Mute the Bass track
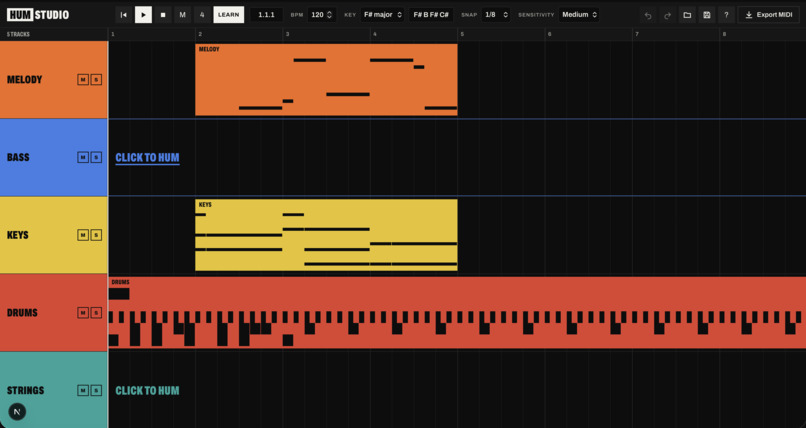Viewport: 806px width, 428px height. [83, 157]
